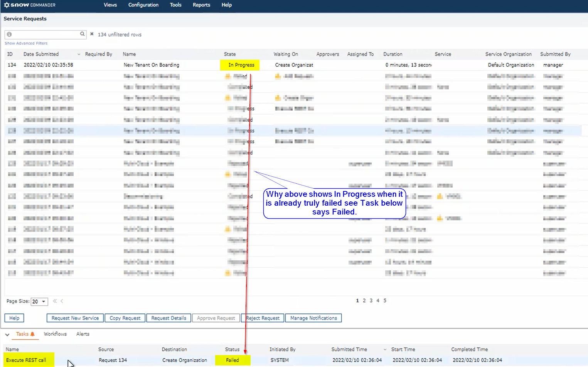The height and width of the screenshot is (367, 588).
Task: Click the Assigned To column header
Action: click(361, 54)
